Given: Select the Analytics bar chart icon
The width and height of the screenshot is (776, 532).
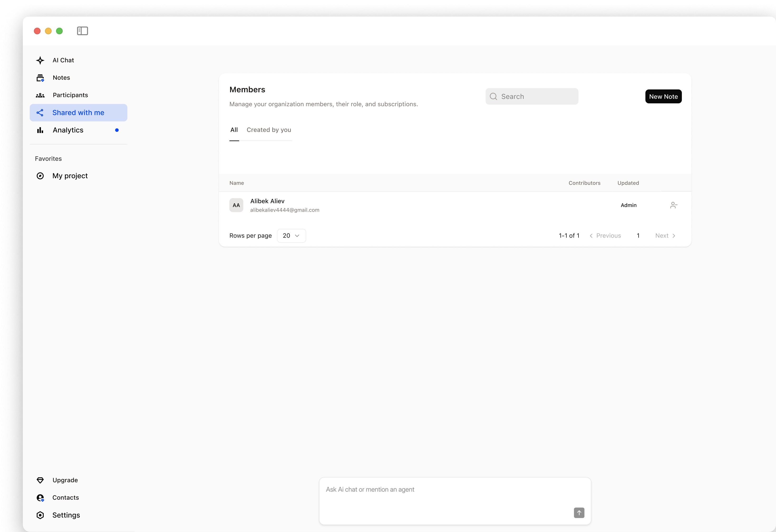Looking at the screenshot, I should click(x=40, y=130).
